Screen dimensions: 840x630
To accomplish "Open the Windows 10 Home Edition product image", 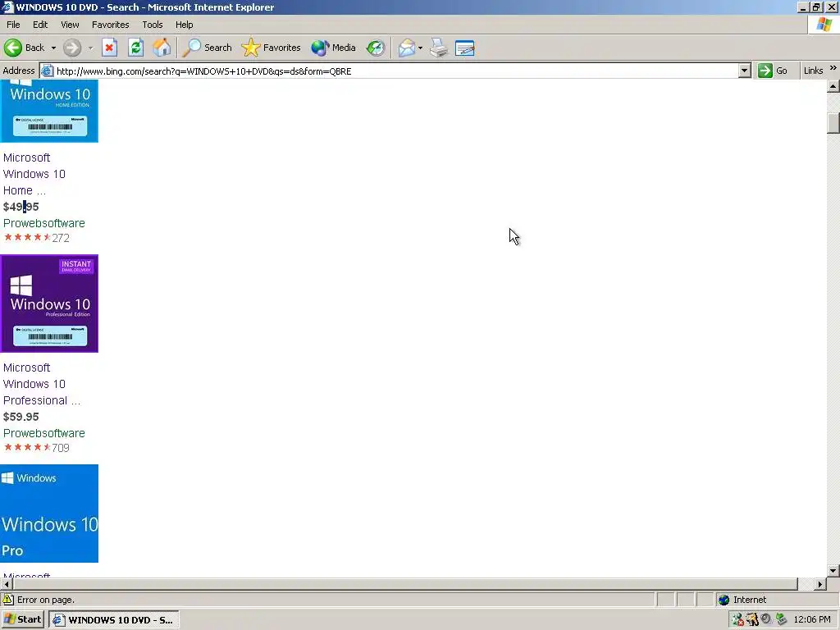I will (x=49, y=111).
